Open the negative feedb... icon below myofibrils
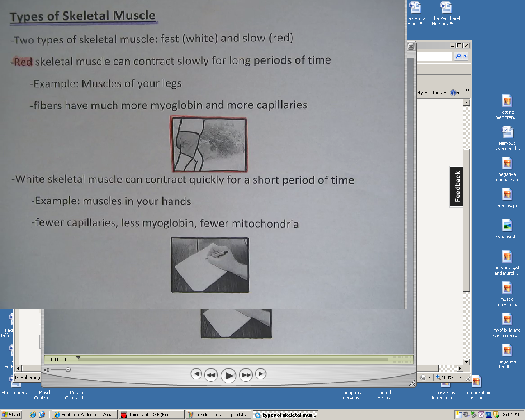525x420 pixels. tap(507, 356)
